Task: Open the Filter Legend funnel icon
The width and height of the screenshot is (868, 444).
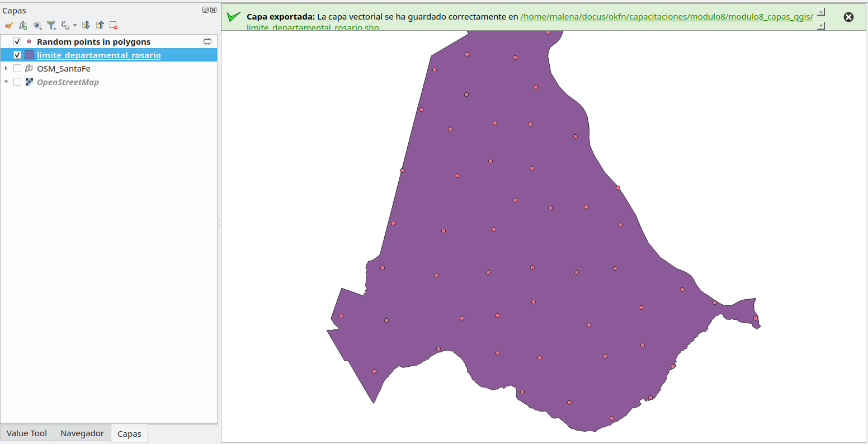Action: pos(51,25)
